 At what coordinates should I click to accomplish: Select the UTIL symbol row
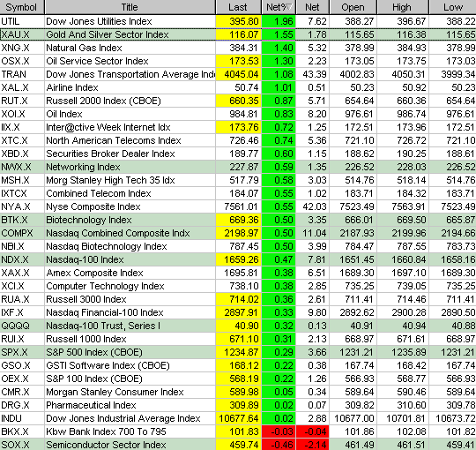coord(238,21)
